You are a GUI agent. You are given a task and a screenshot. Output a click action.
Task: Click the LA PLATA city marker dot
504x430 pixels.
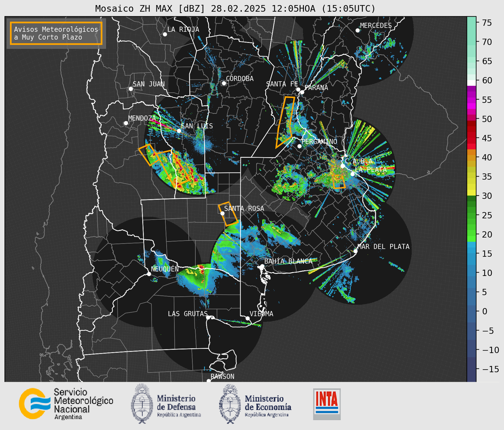click(353, 174)
